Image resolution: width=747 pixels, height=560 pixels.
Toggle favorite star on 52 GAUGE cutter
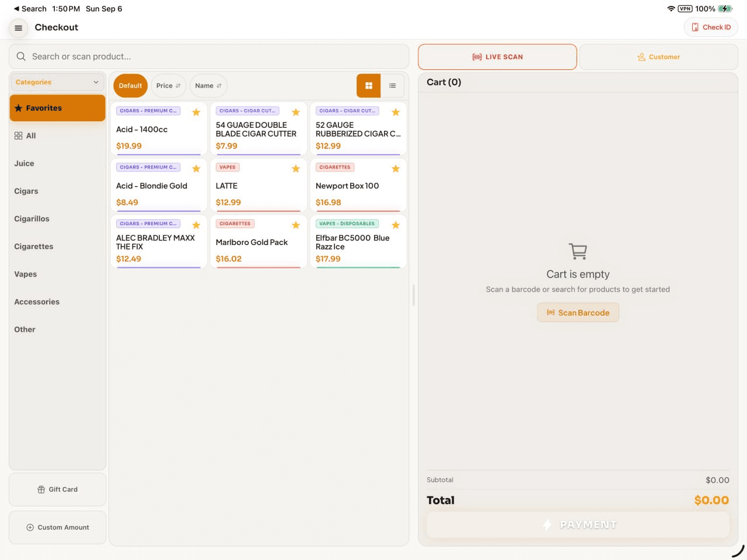point(396,112)
